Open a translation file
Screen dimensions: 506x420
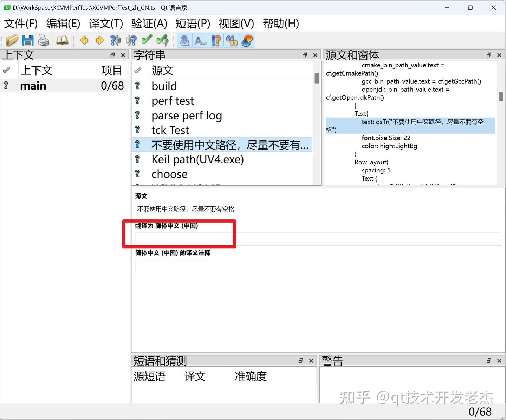(12, 40)
